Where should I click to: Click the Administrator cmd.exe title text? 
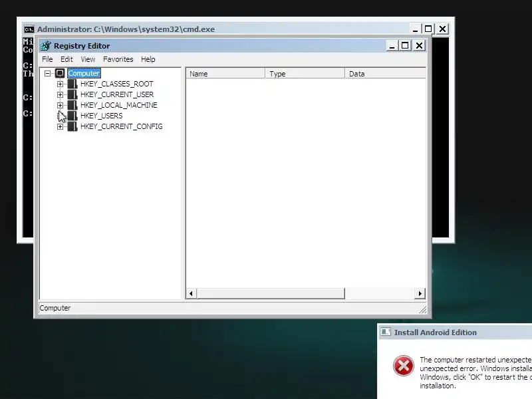(126, 29)
